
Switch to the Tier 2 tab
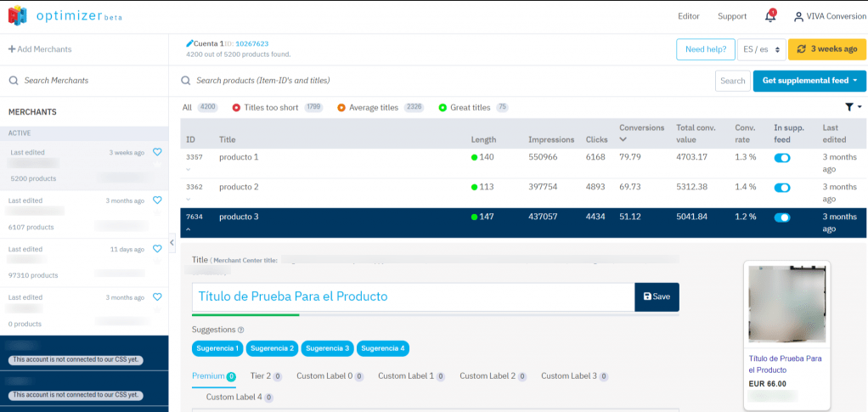(266, 376)
